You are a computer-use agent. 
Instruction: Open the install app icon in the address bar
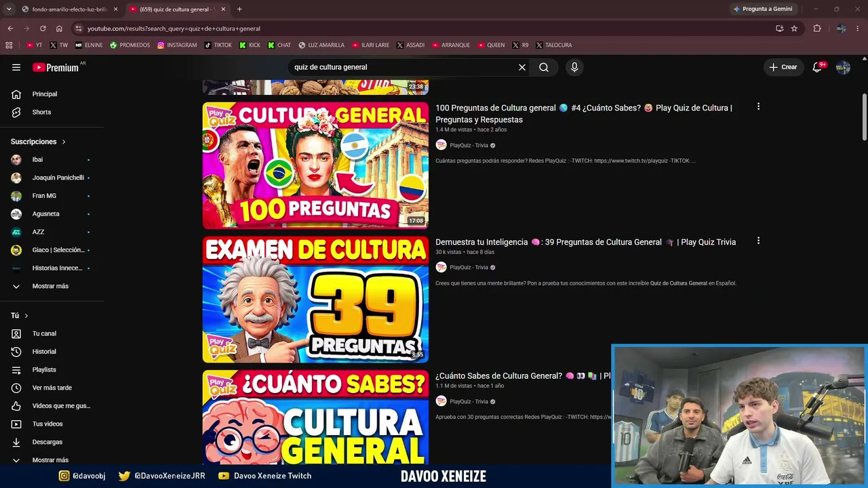click(x=780, y=28)
